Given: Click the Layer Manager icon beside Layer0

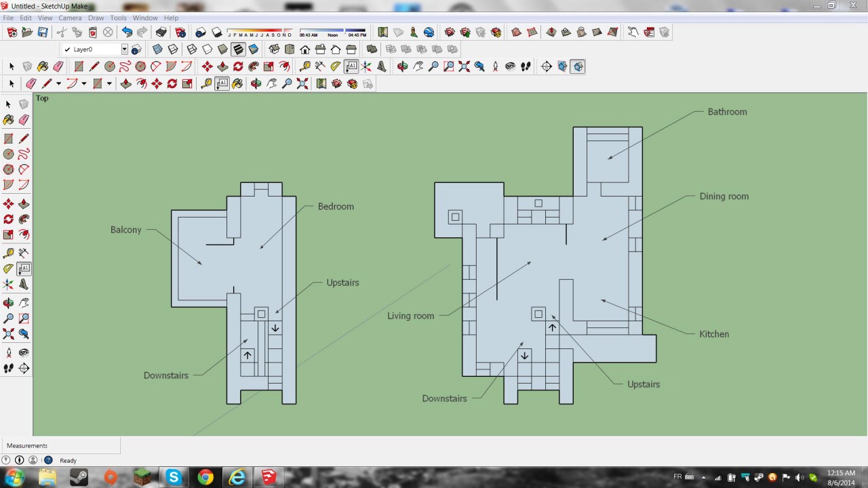Looking at the screenshot, I should tap(136, 49).
